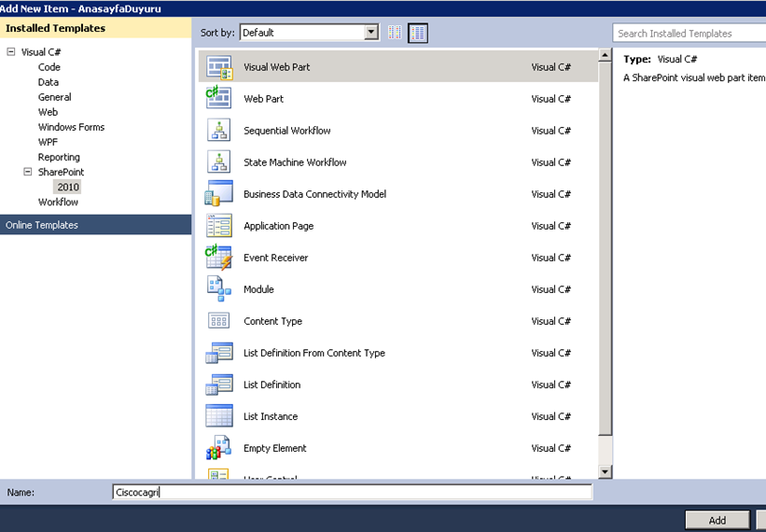Select 'Visual Web Part' name text
Viewport: 766px width, 532px height.
coord(277,67)
